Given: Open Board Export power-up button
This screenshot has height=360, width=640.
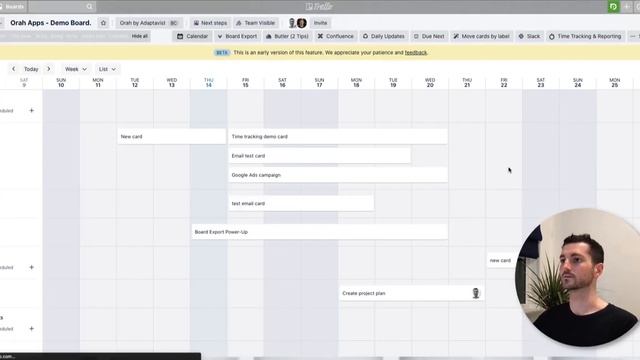Looking at the screenshot, I should point(237,36).
